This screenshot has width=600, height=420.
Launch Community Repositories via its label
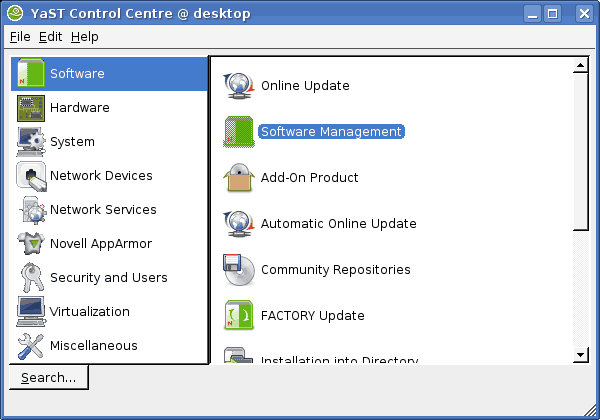pyautogui.click(x=336, y=270)
